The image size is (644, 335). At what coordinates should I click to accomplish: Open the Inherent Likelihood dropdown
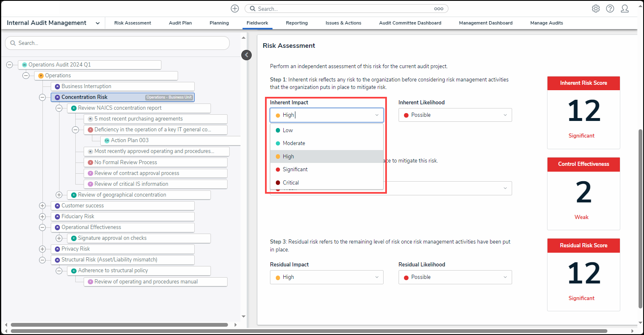[x=455, y=115]
